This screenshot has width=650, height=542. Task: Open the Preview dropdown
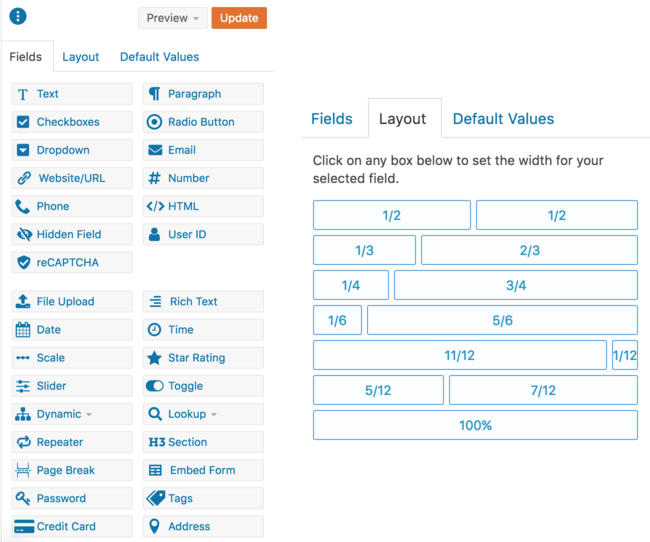(172, 18)
